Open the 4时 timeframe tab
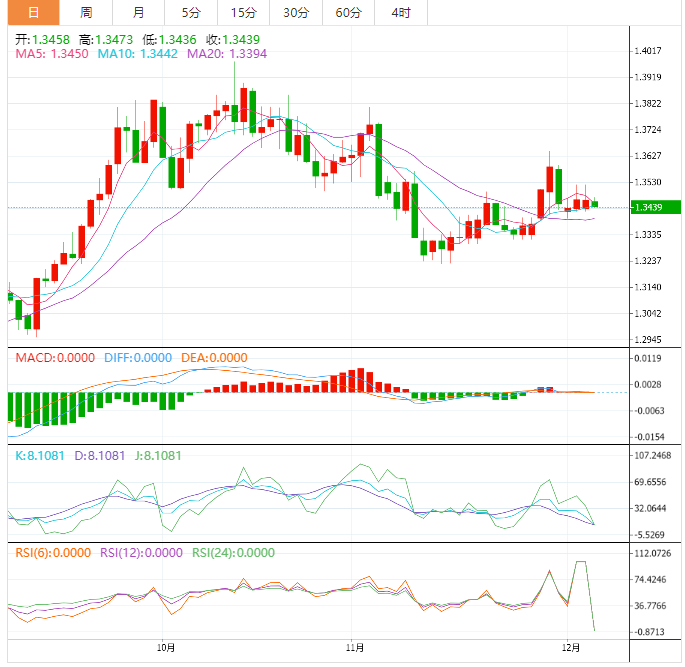The height and width of the screenshot is (667, 685). click(x=401, y=12)
